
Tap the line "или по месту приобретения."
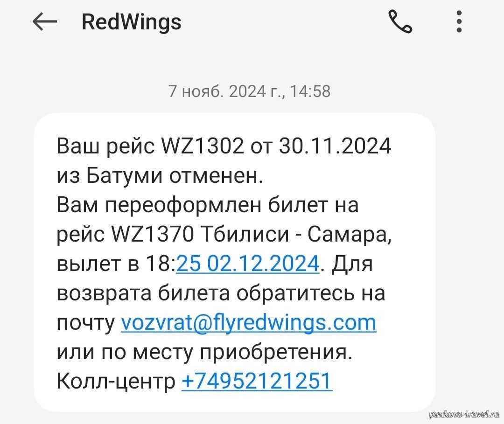coord(204,352)
